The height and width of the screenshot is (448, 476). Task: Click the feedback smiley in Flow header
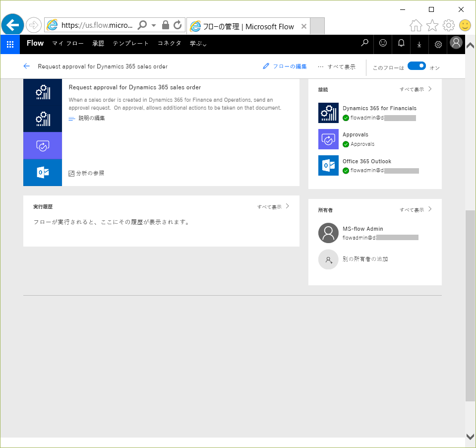(383, 43)
